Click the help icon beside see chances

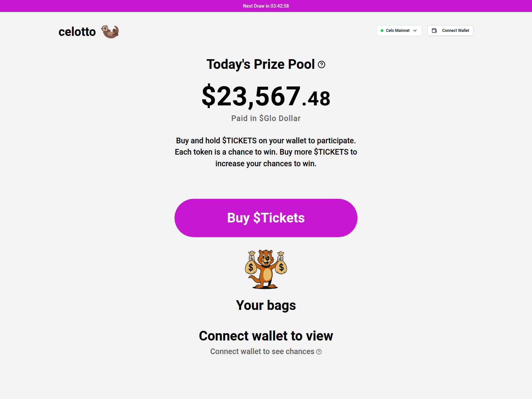tap(319, 352)
